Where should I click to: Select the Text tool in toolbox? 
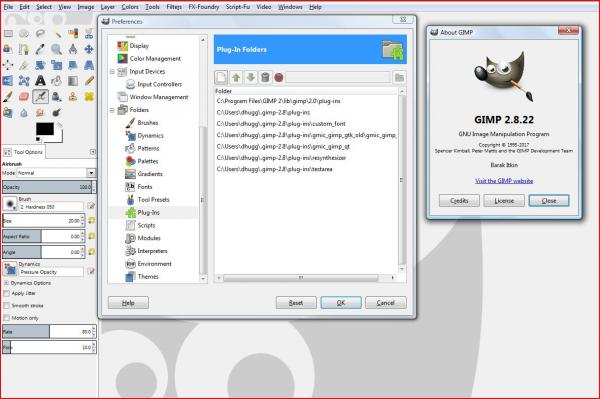point(40,81)
